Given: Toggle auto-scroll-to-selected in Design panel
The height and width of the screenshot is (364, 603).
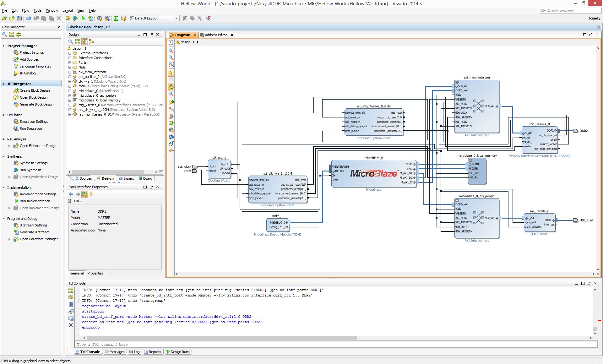Looking at the screenshot, I should coord(85,41).
